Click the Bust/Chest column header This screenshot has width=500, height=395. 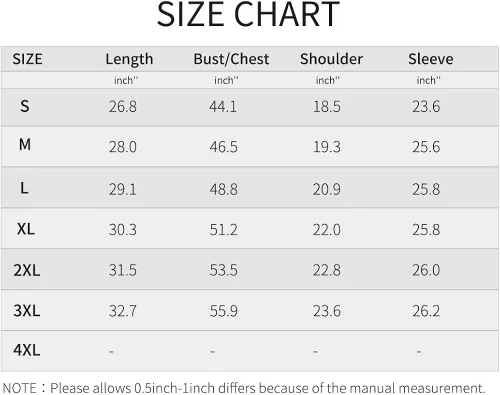coord(231,59)
